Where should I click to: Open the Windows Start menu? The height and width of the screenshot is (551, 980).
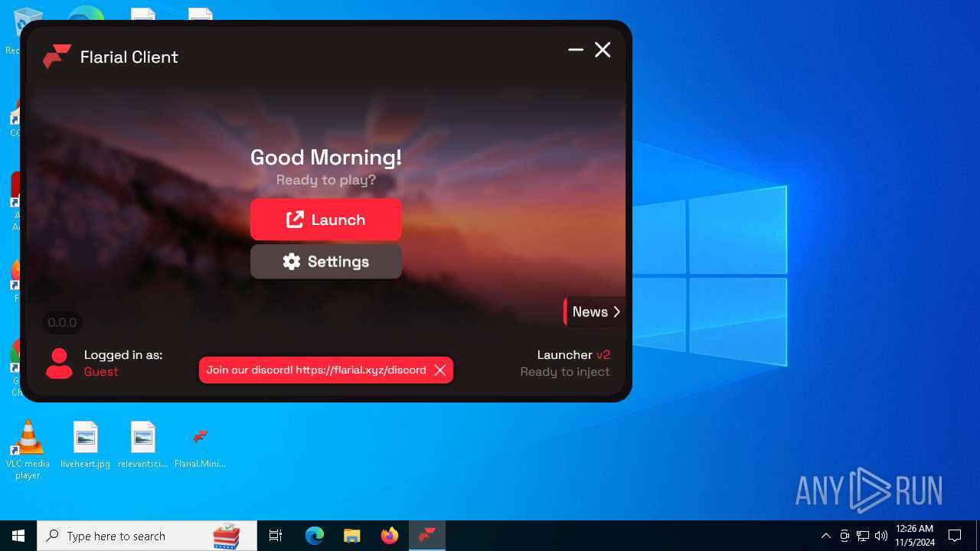18,536
